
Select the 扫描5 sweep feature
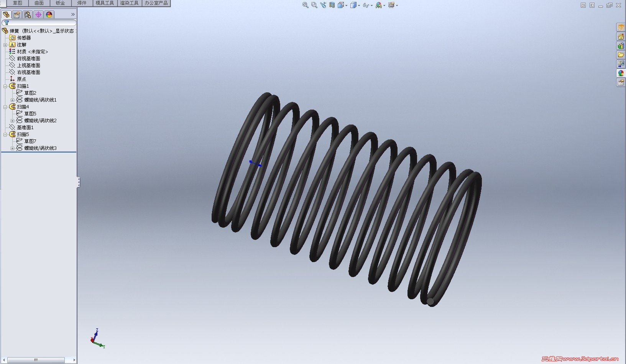(23, 134)
